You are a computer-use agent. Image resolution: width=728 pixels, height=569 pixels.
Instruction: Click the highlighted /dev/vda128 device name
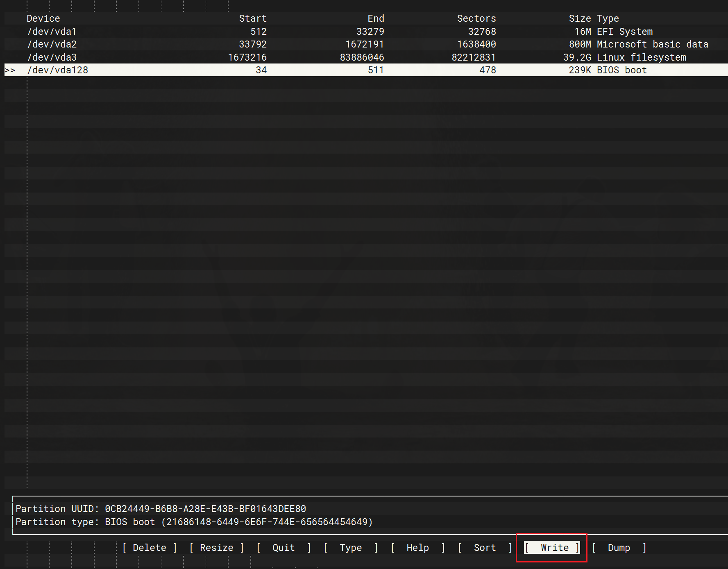click(58, 70)
